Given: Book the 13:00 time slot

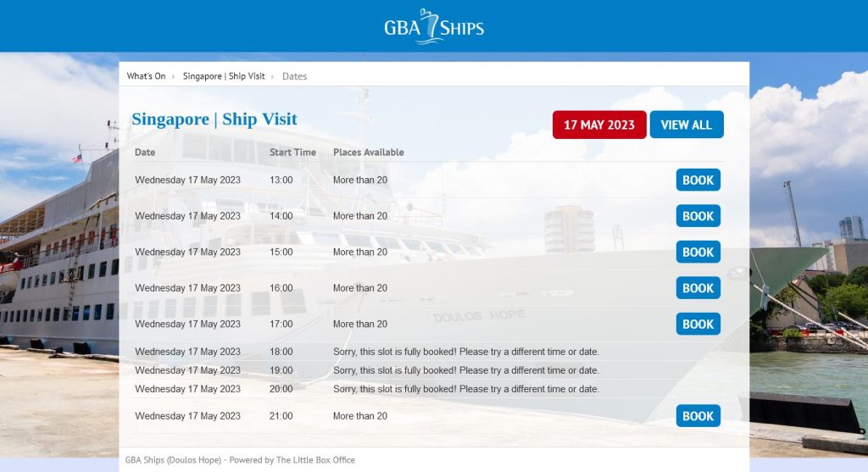Looking at the screenshot, I should click(x=698, y=180).
